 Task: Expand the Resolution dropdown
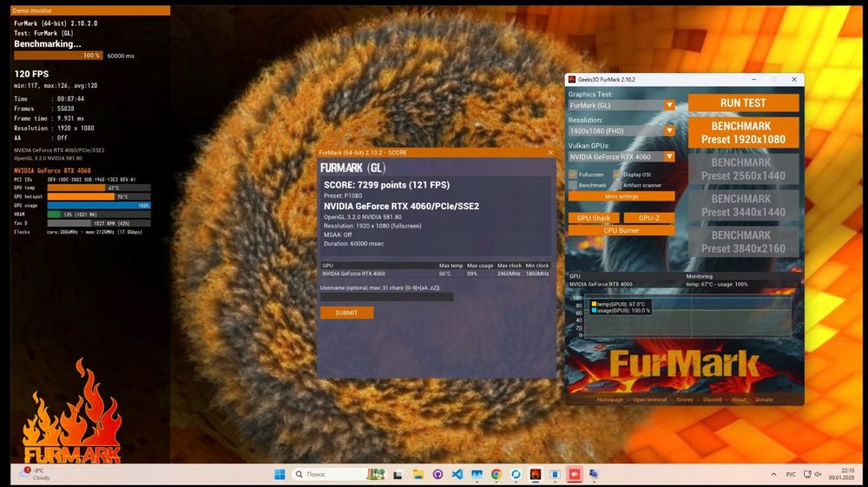669,131
